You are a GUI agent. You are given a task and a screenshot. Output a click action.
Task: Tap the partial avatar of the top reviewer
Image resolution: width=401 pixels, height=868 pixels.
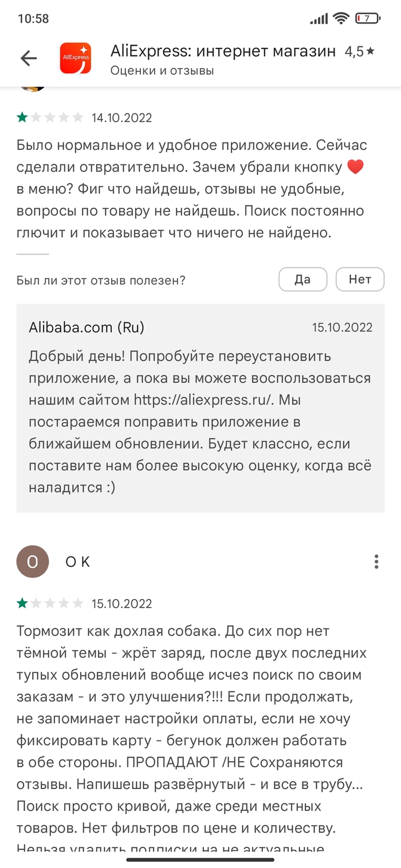pos(33,89)
